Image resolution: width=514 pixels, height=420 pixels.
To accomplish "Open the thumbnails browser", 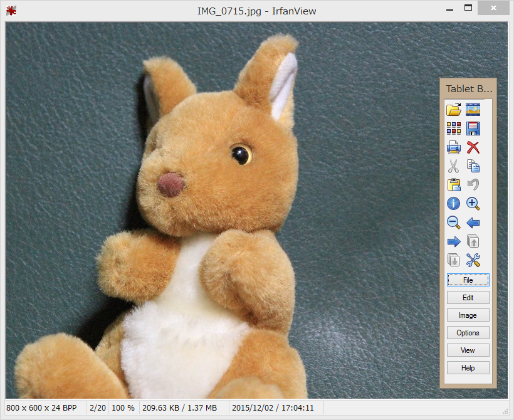I will coord(453,129).
